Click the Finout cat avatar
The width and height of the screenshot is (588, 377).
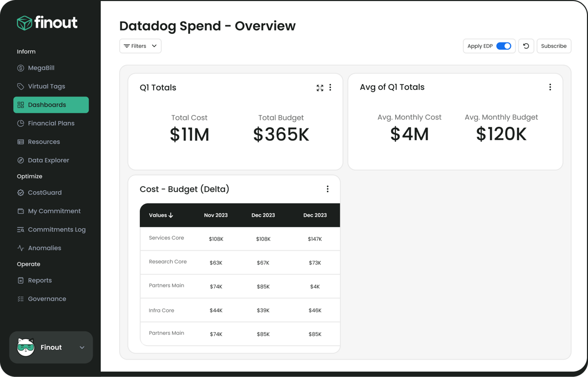point(26,347)
